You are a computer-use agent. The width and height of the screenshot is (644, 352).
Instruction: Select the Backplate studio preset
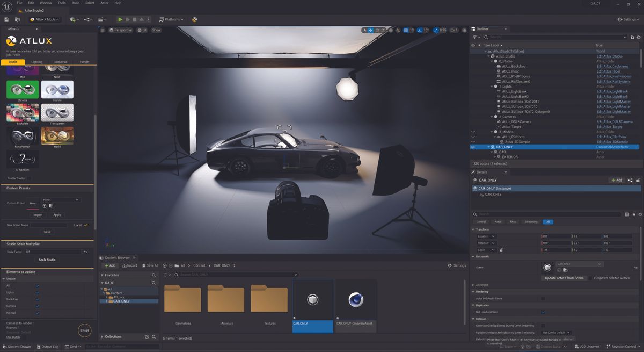coord(21,113)
